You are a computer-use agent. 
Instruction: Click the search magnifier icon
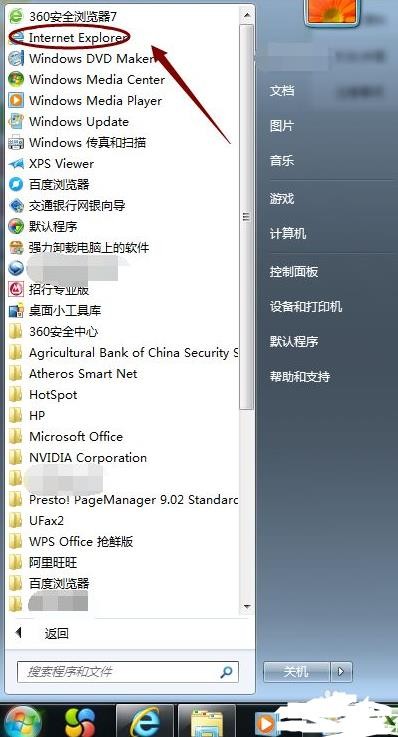click(x=226, y=672)
